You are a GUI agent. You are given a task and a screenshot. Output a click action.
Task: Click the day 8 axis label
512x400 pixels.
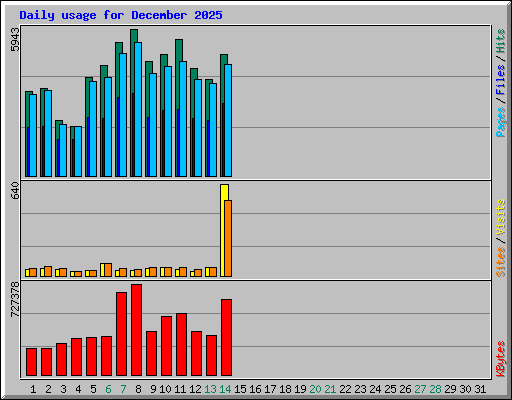138,389
